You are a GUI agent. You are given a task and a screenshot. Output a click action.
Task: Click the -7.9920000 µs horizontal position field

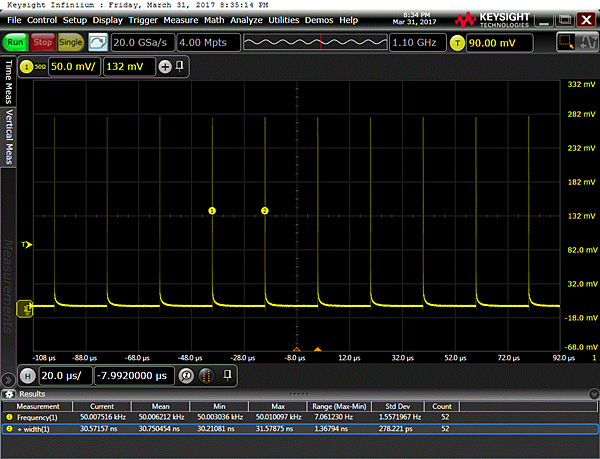point(134,376)
